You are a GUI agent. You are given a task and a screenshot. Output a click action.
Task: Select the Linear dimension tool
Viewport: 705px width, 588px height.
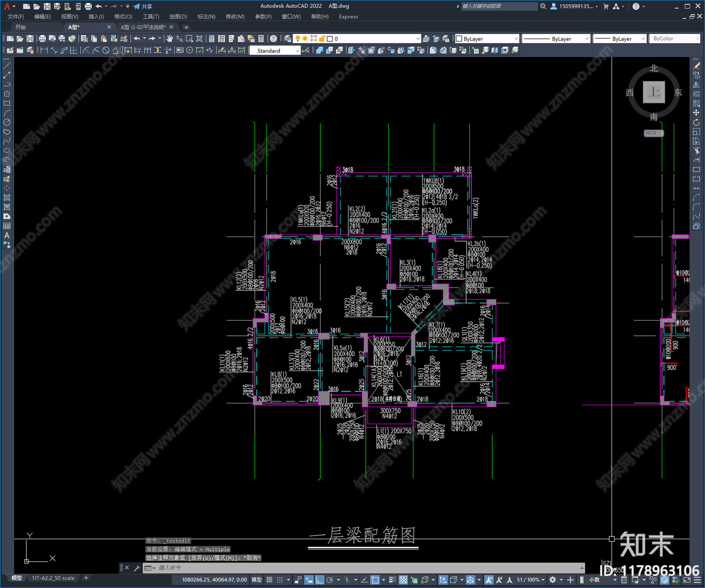44,50
